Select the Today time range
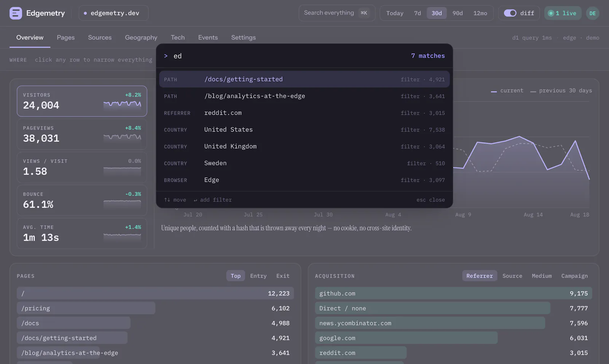The height and width of the screenshot is (364, 609). tap(395, 13)
